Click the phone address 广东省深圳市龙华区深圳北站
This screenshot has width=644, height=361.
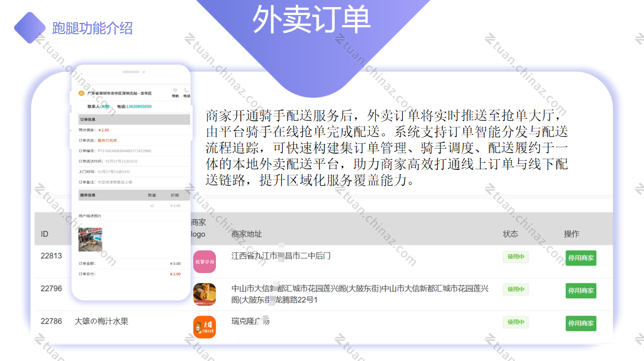pos(120,93)
